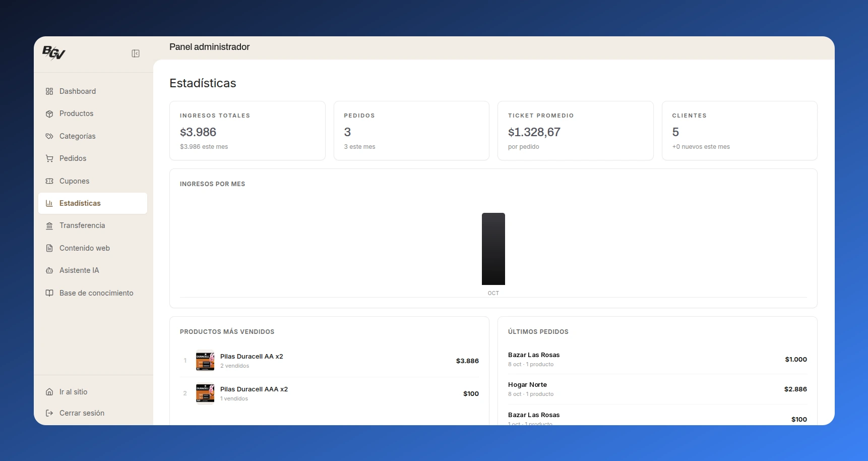Open Base de conocimiento
868x461 pixels.
coord(93,293)
